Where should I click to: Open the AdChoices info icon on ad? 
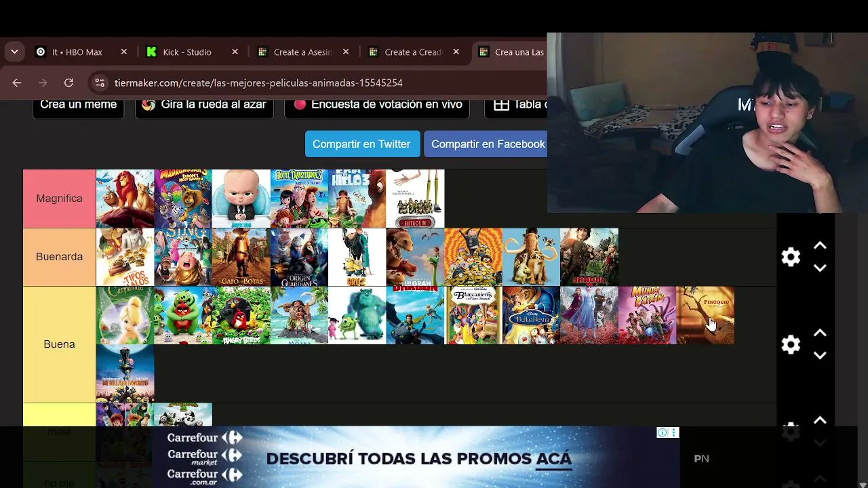click(662, 432)
